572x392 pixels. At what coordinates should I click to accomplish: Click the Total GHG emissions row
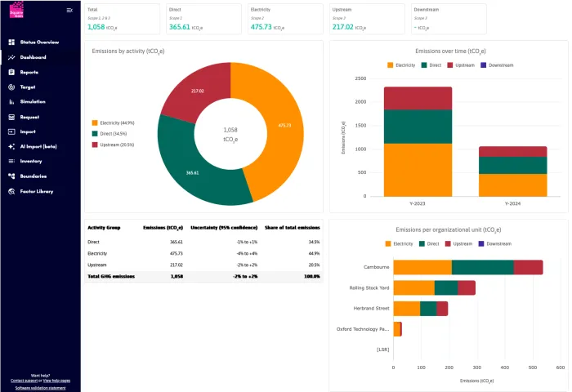click(203, 276)
